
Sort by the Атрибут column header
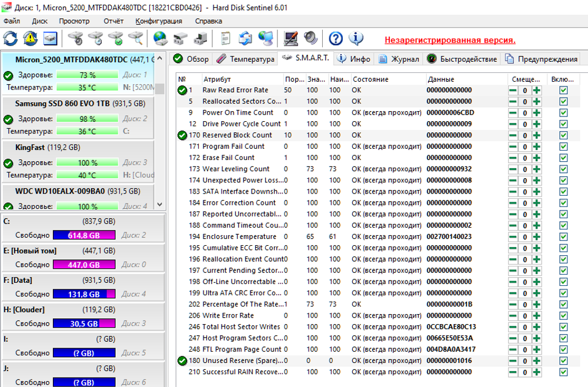click(x=242, y=79)
